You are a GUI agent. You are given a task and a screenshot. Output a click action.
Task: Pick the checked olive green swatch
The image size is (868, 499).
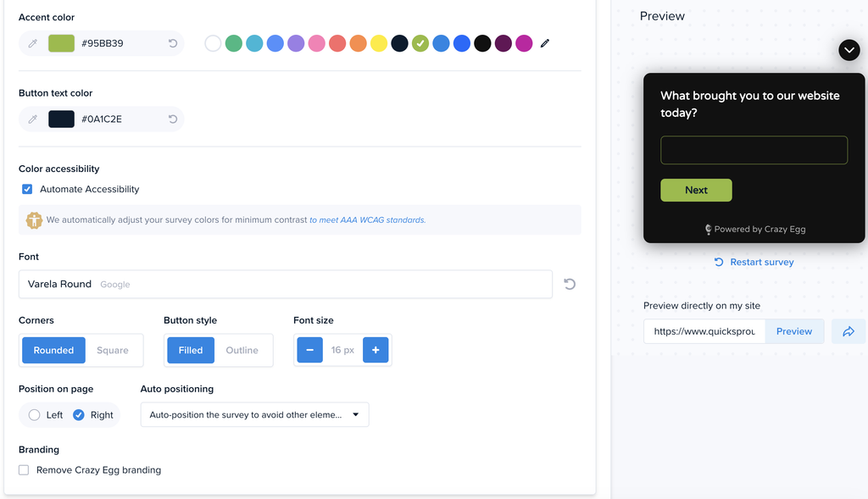click(x=420, y=43)
